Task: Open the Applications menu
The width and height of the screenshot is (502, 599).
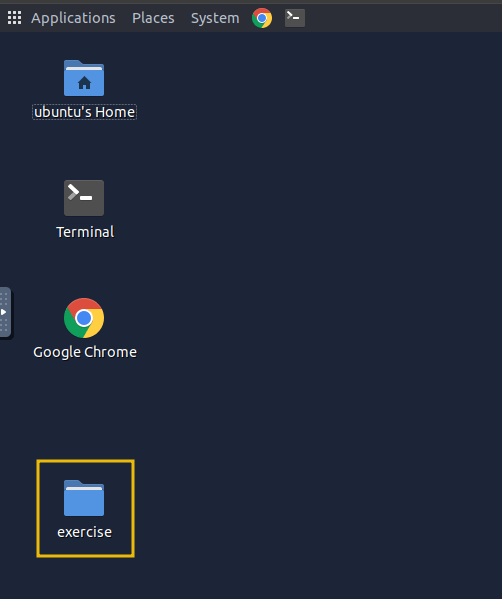Action: pyautogui.click(x=73, y=18)
